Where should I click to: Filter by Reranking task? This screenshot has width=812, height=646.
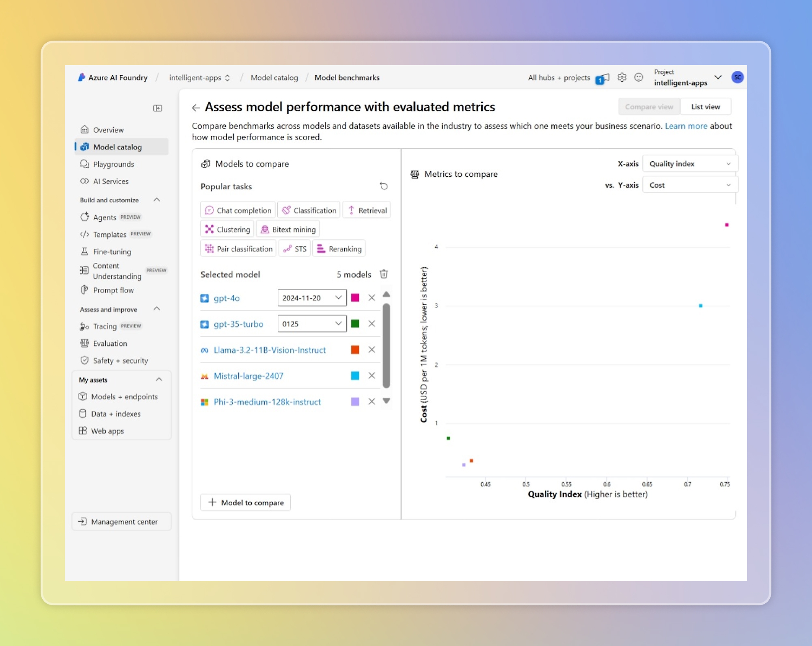click(x=339, y=249)
